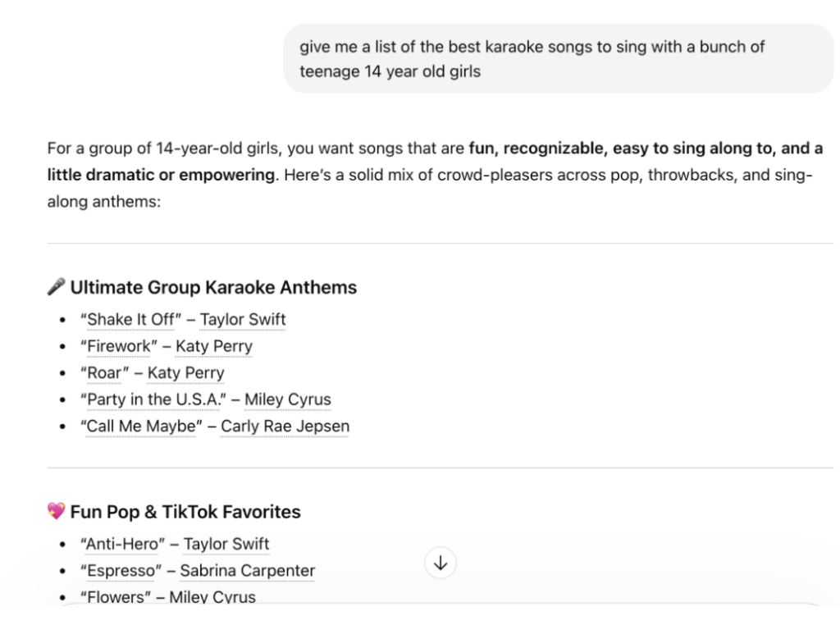840x625 pixels.
Task: Click the Taylor Swift link beside Anti-Hero
Action: coord(226,544)
